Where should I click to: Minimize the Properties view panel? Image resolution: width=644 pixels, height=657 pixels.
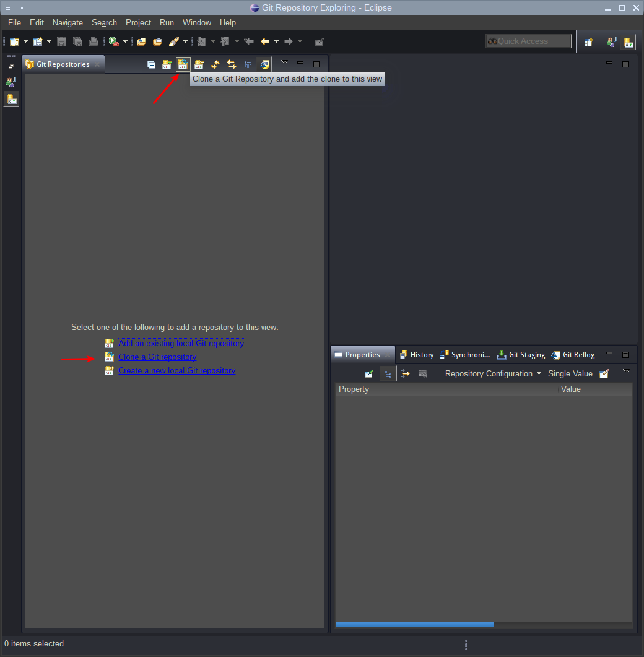click(609, 354)
